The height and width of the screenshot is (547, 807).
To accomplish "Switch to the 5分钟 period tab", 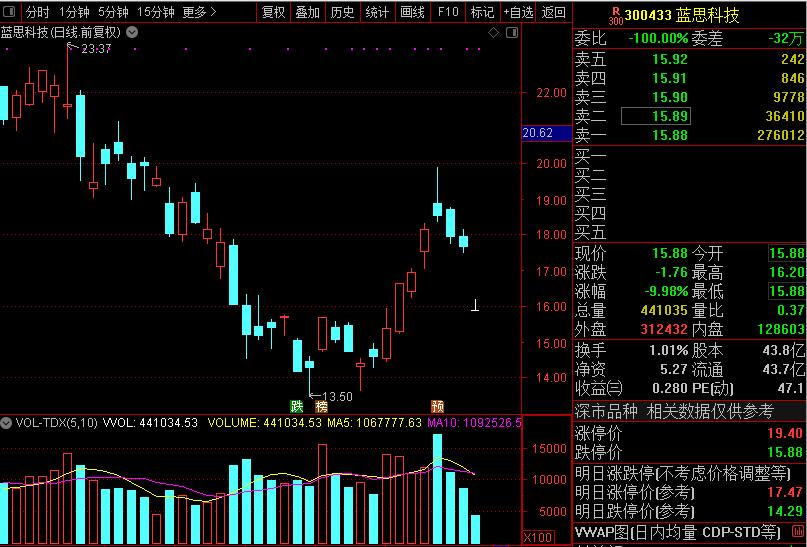I will 113,12.
